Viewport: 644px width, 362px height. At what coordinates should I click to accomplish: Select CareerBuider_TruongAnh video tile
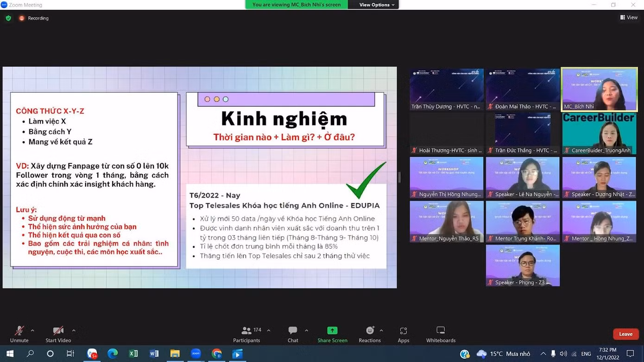[599, 133]
